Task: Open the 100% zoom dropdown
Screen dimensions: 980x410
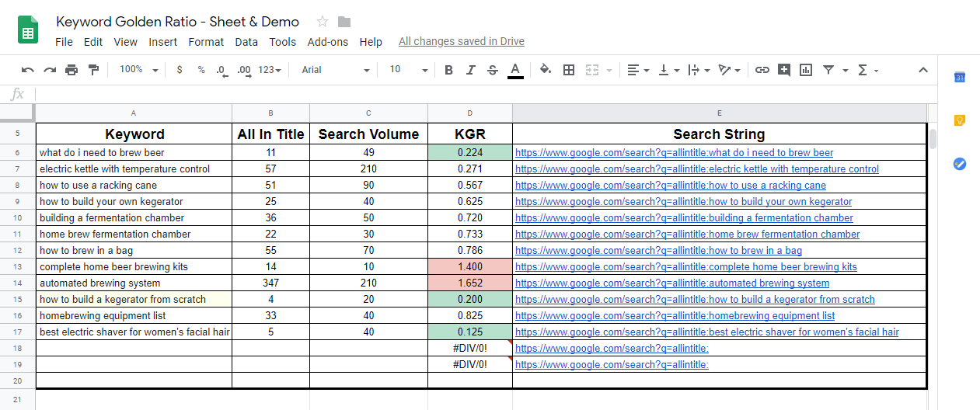Action: [x=138, y=70]
